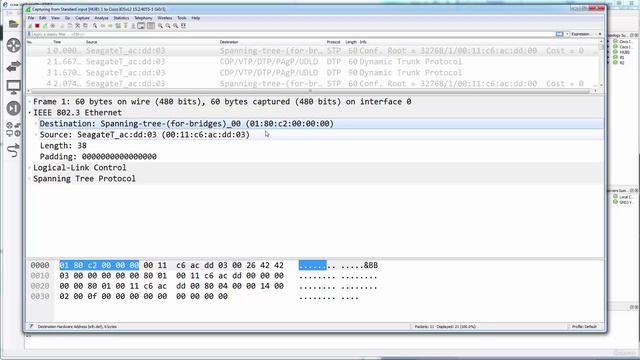The width and height of the screenshot is (640, 360).
Task: Click packet list horizontal scrollbar
Action: coord(310,91)
